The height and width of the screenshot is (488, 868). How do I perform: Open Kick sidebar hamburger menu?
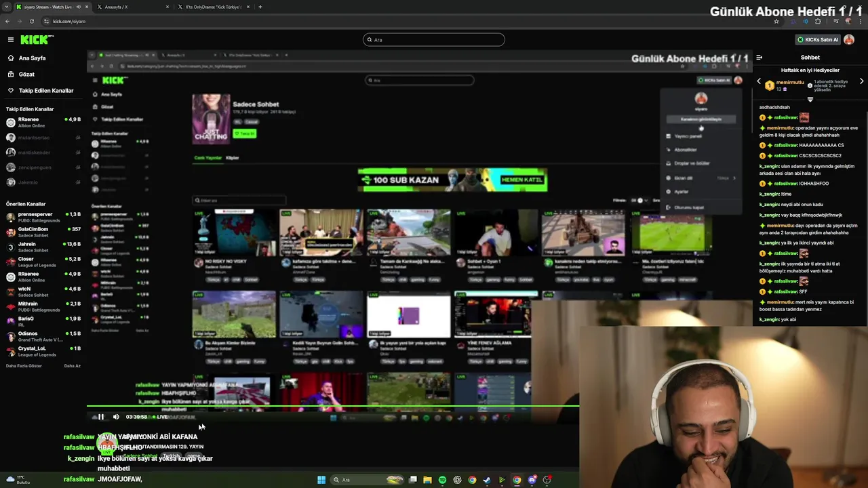click(x=10, y=40)
